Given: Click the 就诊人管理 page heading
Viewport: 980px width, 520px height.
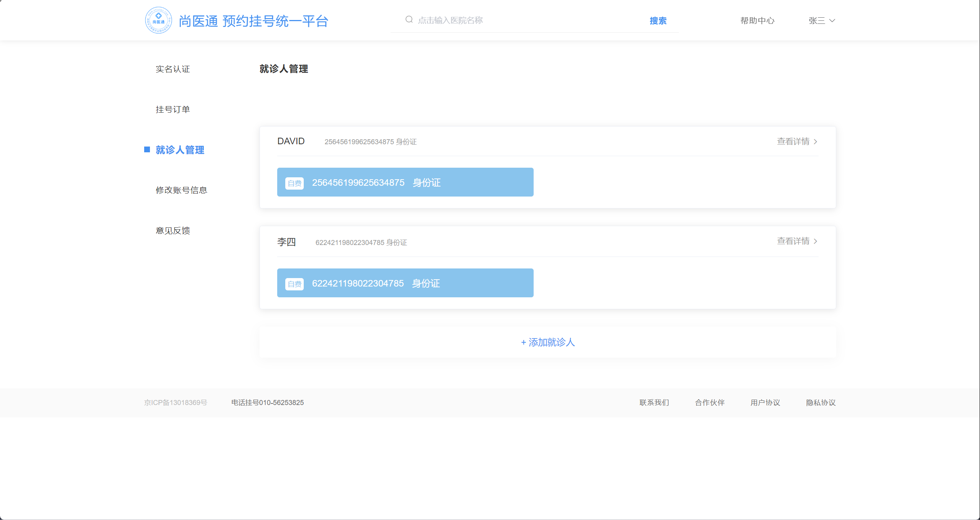Looking at the screenshot, I should (284, 69).
